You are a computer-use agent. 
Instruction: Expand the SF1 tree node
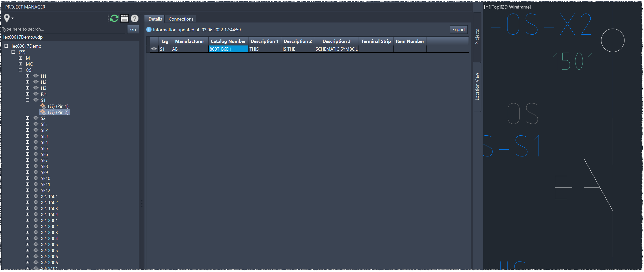pyautogui.click(x=28, y=124)
